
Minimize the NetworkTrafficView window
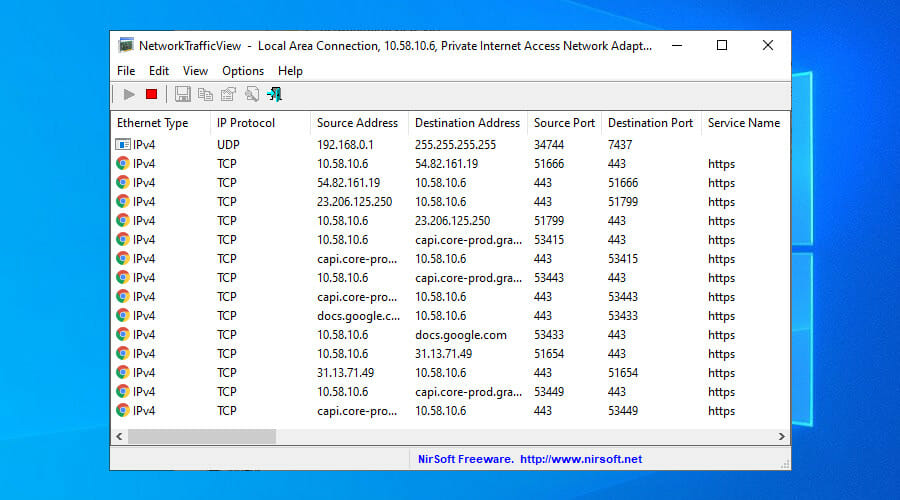677,45
